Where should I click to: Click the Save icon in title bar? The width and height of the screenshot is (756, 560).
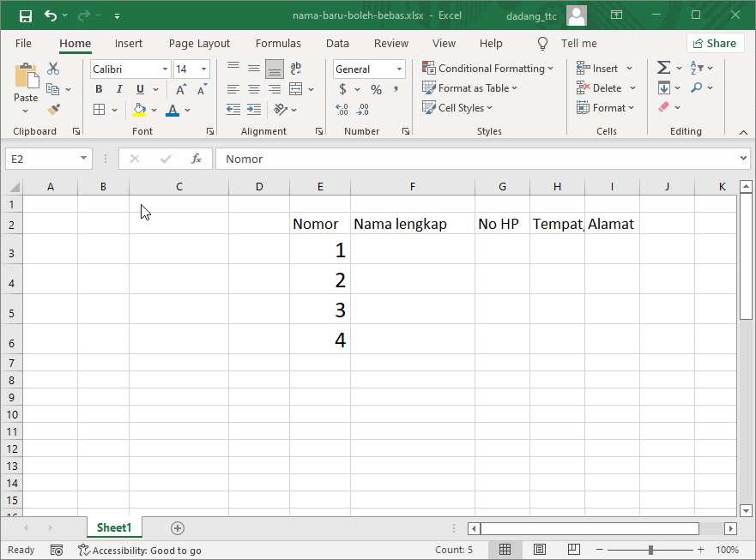[26, 15]
